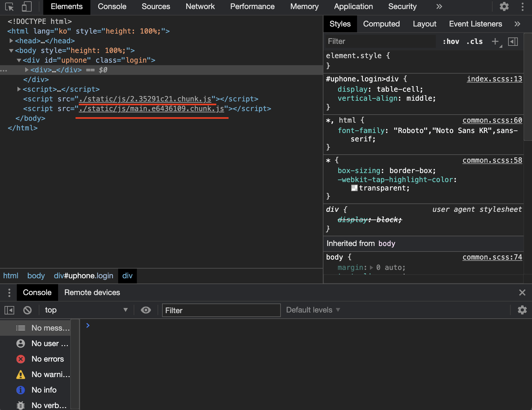Open DevTools settings gear

pos(504,6)
